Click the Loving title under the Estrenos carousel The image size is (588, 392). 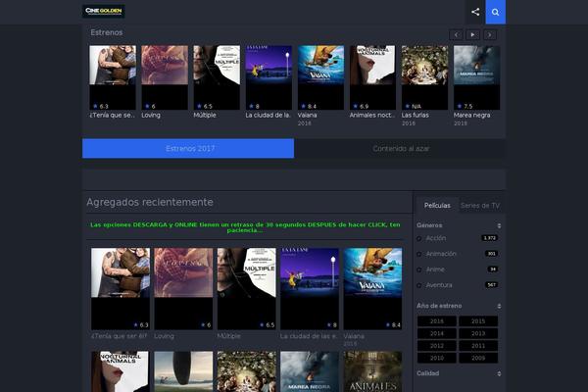click(x=151, y=116)
